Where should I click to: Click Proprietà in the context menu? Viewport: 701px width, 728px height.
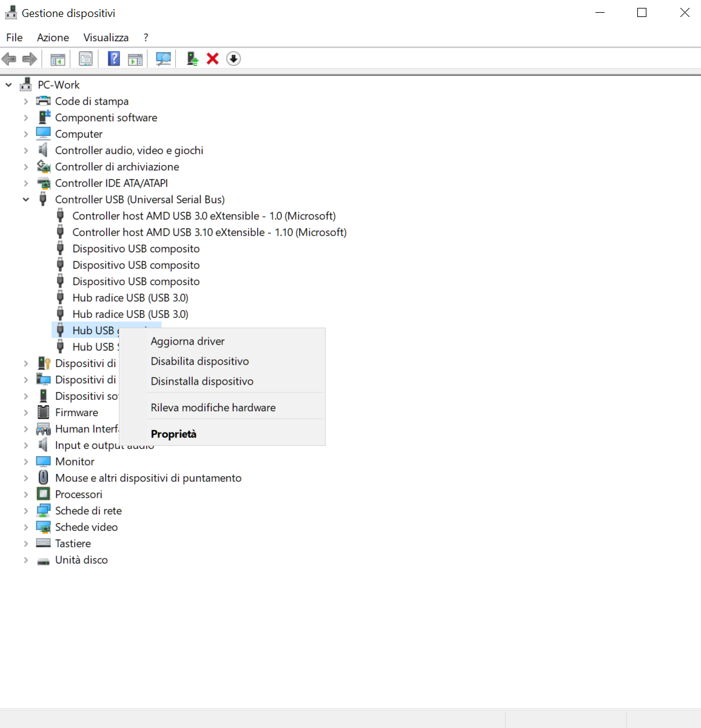pyautogui.click(x=173, y=434)
